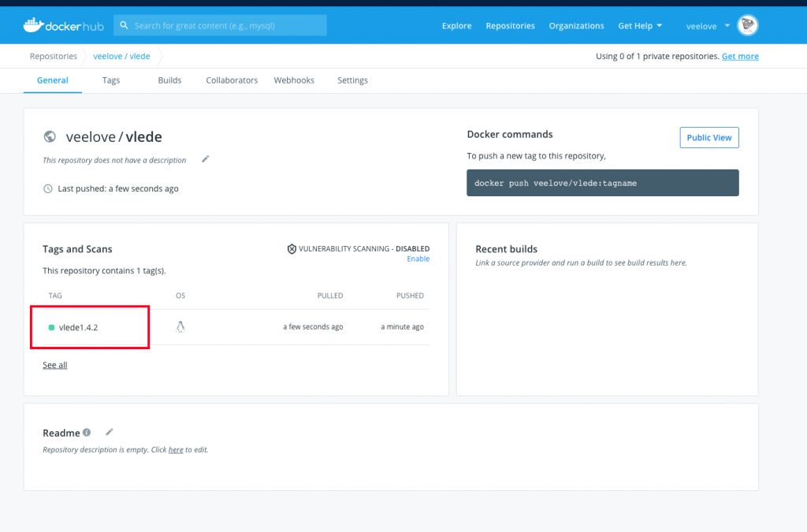Go to Repositories in top navigation
Screen dimensions: 807x532
[x=510, y=26]
